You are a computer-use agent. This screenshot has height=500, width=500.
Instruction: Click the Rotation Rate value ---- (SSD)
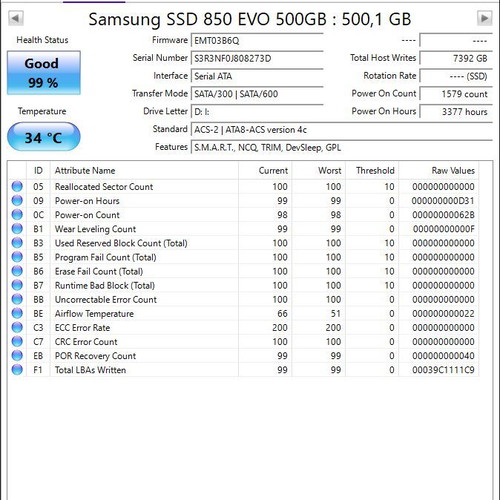(x=456, y=76)
